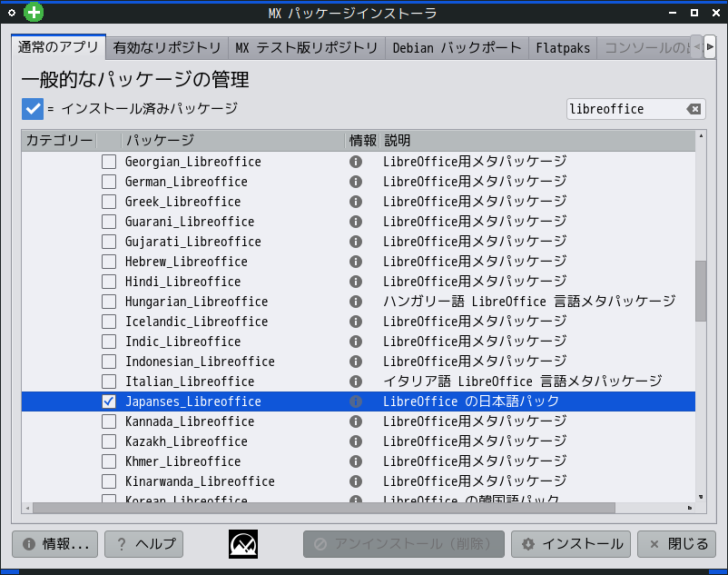Open ヘルプ help button
The image size is (728, 575).
144,544
